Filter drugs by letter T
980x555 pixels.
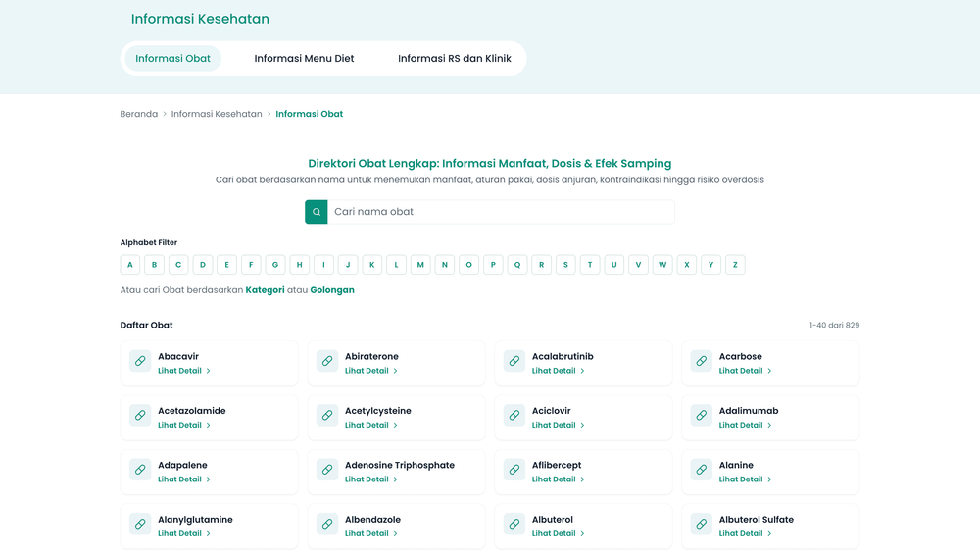(590, 265)
